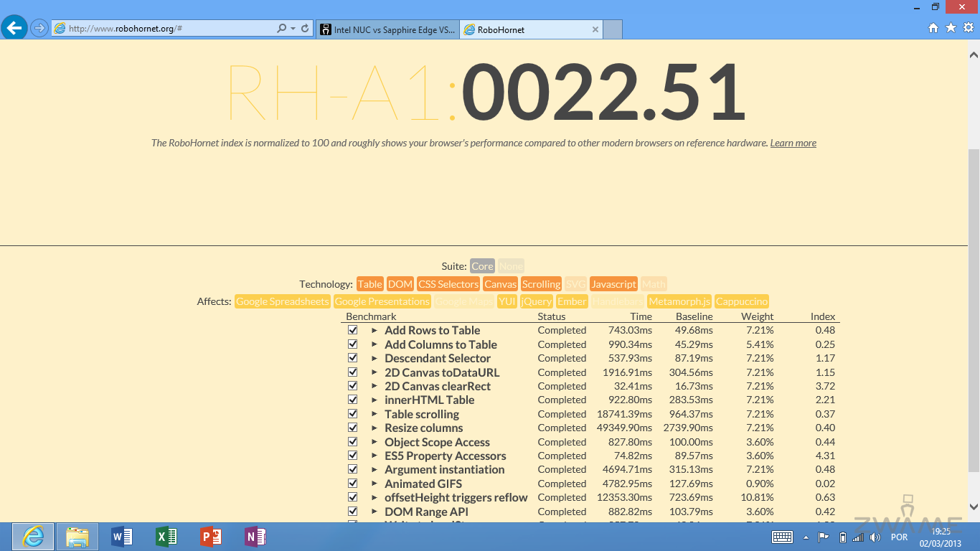Viewport: 980px width, 551px height.
Task: Toggle the Javascript technology tag
Action: click(x=613, y=284)
